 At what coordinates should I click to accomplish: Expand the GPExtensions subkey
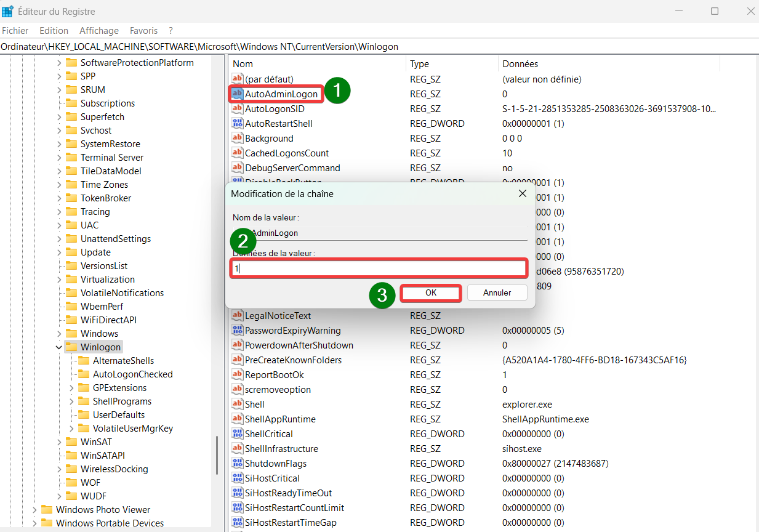(71, 388)
